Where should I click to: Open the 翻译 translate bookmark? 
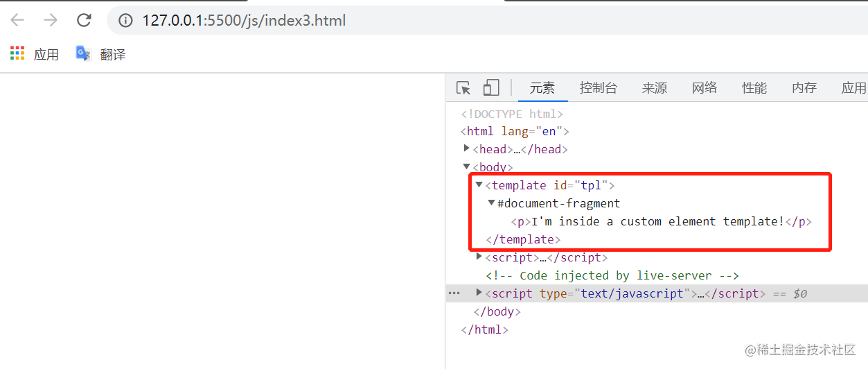pyautogui.click(x=100, y=54)
